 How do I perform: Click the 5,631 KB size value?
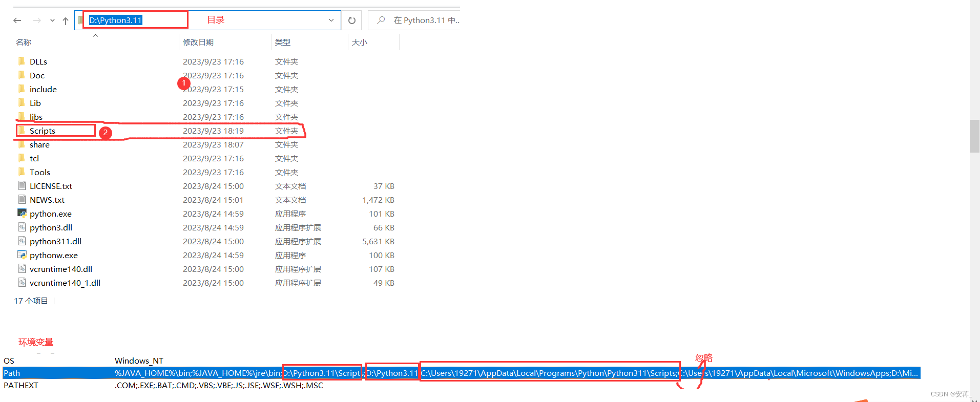tap(378, 241)
